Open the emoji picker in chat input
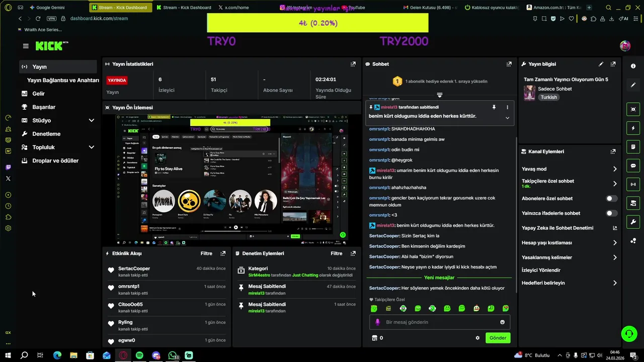 [502, 322]
